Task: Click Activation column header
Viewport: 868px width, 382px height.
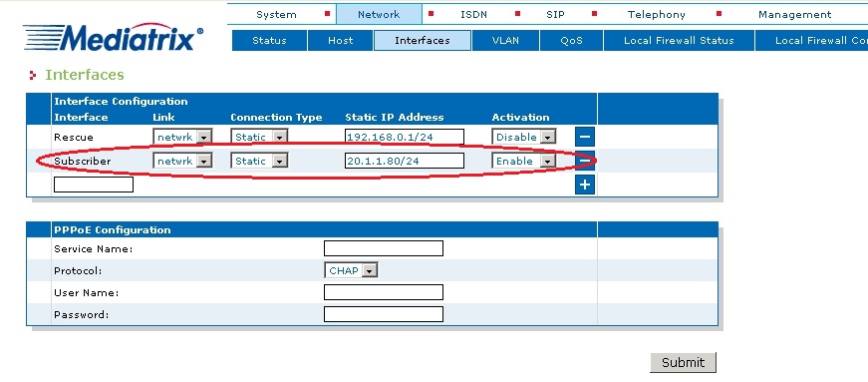Action: click(x=520, y=117)
